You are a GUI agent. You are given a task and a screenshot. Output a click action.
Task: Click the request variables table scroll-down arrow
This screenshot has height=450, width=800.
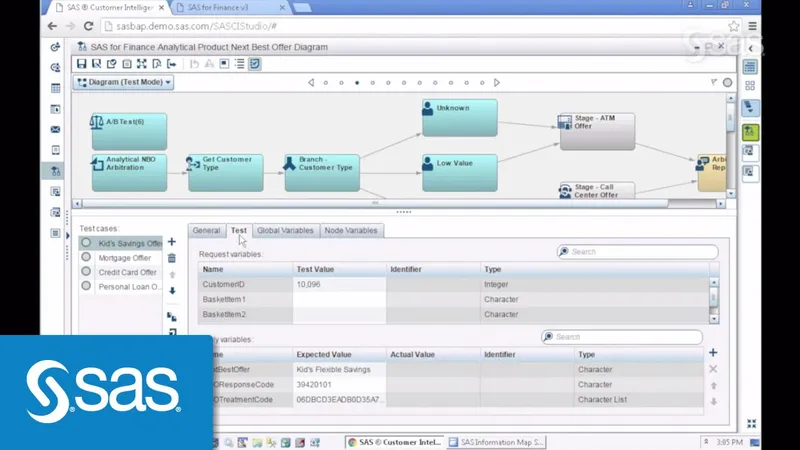(714, 319)
